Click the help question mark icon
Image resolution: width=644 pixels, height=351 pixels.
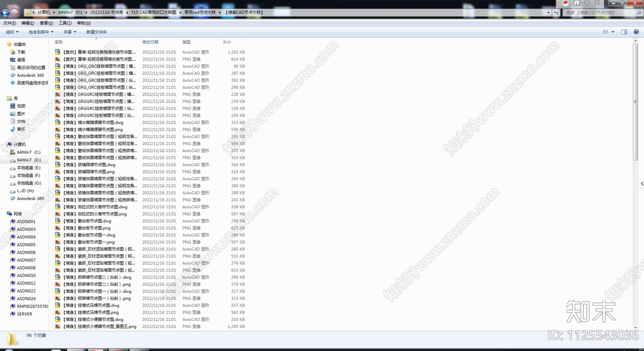point(636,32)
